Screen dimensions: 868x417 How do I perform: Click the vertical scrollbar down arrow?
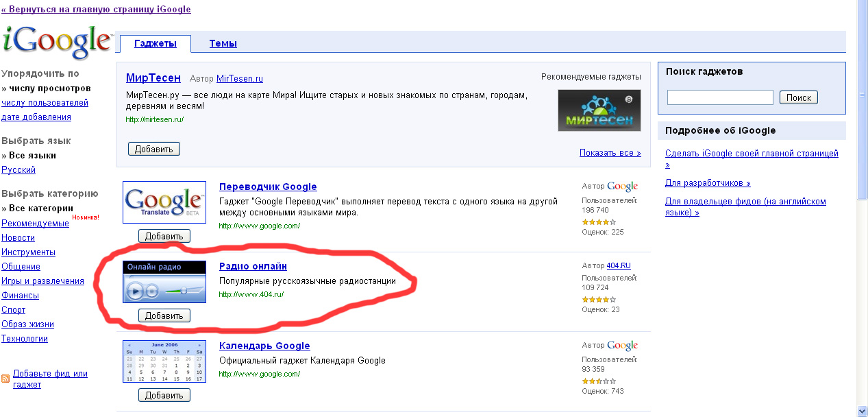(x=863, y=411)
